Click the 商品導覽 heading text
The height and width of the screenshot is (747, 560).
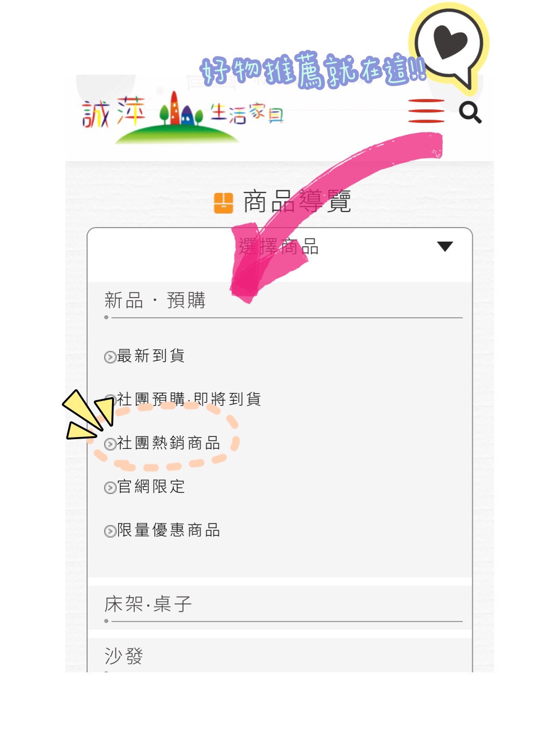click(x=297, y=202)
